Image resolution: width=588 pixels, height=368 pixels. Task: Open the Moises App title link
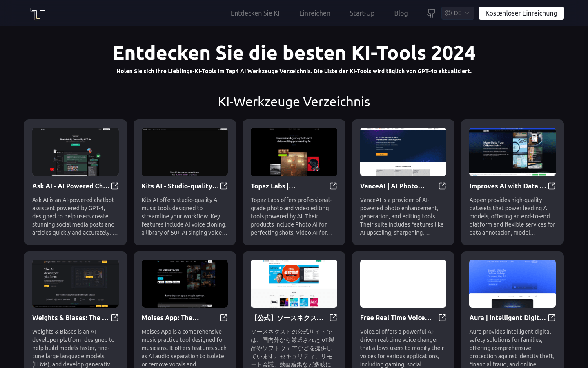(170, 318)
